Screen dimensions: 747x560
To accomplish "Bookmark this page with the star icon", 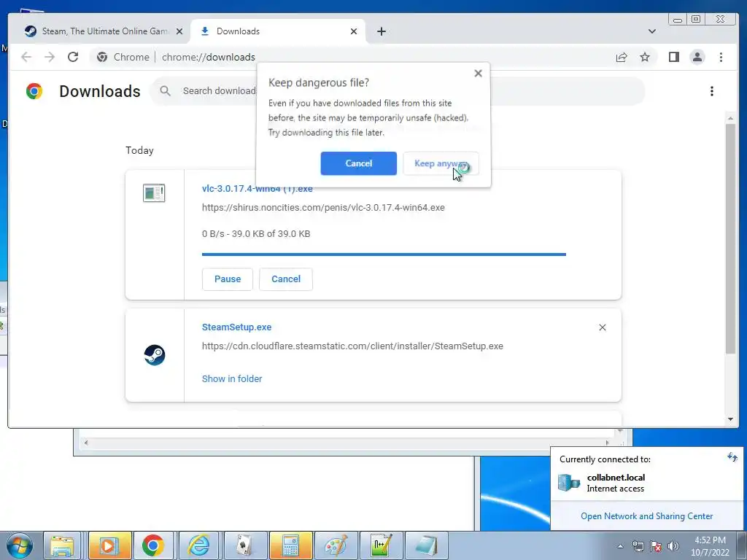I will pos(645,57).
